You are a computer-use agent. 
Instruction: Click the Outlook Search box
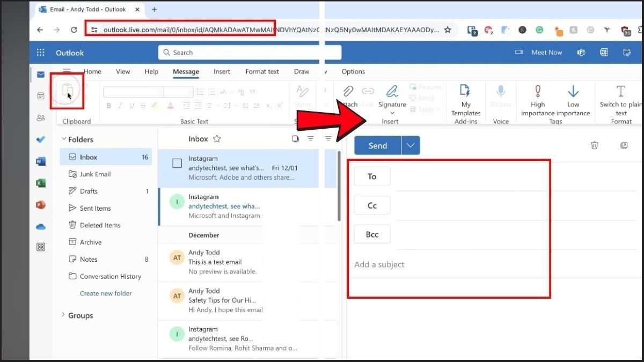coord(250,53)
